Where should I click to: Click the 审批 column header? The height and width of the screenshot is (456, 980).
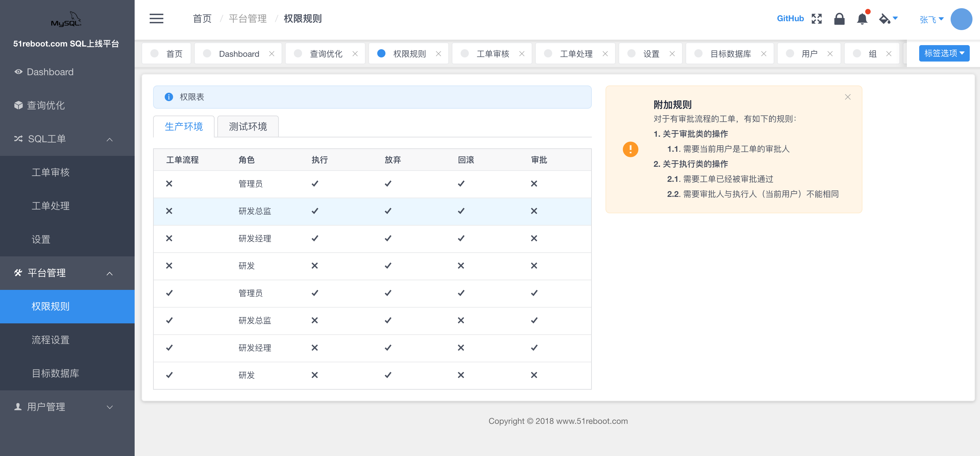tap(539, 160)
